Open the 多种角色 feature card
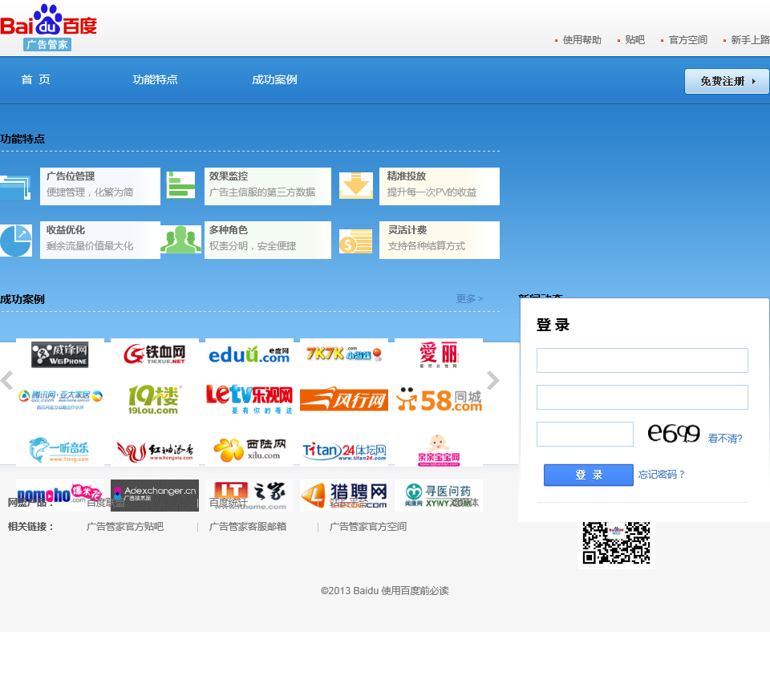770x700 pixels. click(268, 240)
